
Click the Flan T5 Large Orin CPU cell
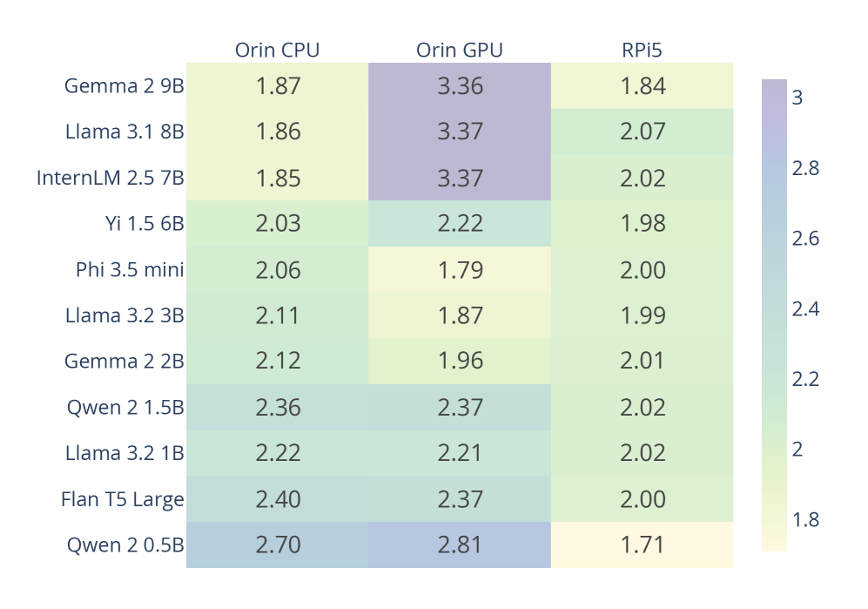pos(277,499)
